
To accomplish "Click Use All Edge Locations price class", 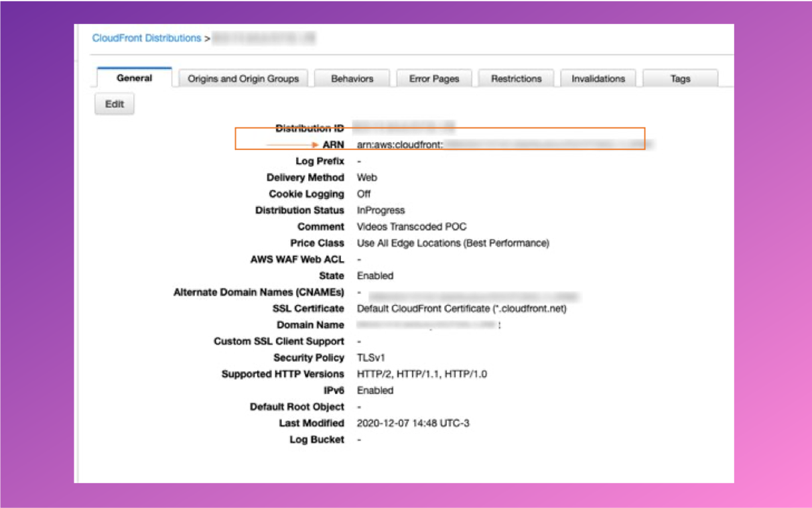I will point(453,243).
